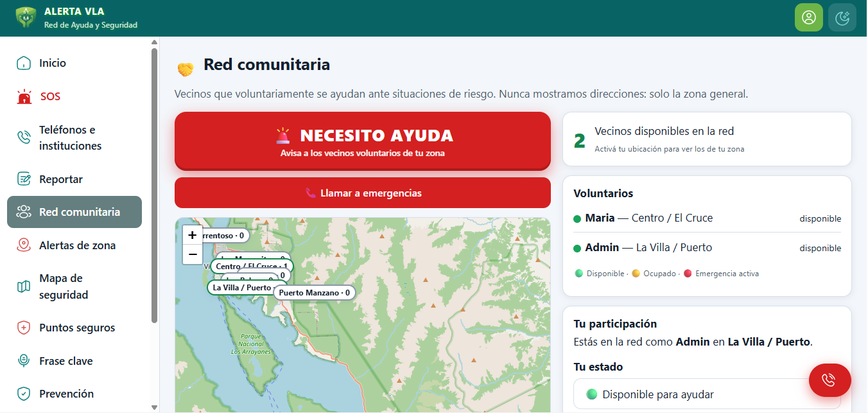Viewport: 868px width, 413px height.
Task: Zoom in on the map
Action: click(192, 235)
